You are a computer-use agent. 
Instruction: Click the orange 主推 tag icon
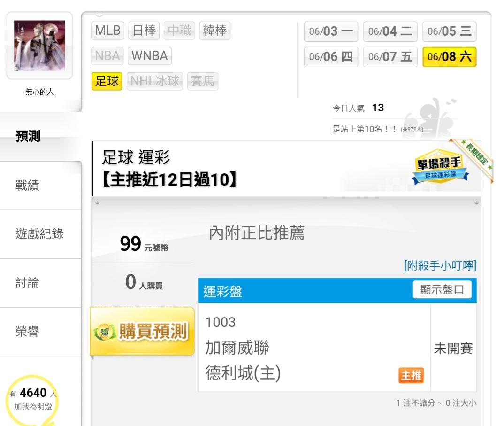click(x=411, y=375)
